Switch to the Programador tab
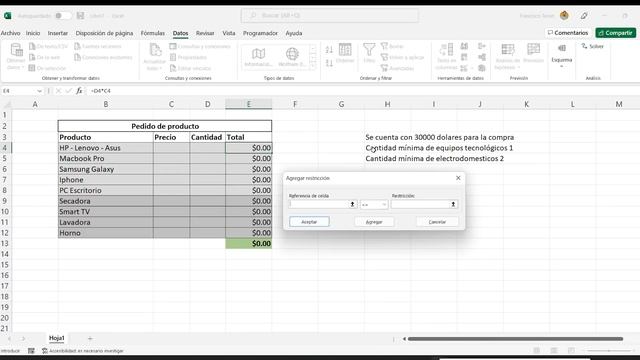640x360 pixels. tap(260, 33)
